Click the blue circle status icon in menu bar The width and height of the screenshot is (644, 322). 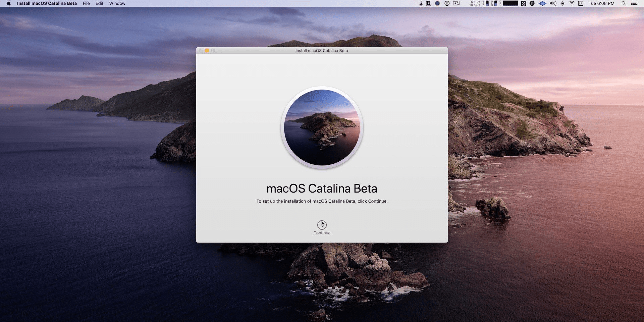(437, 3)
